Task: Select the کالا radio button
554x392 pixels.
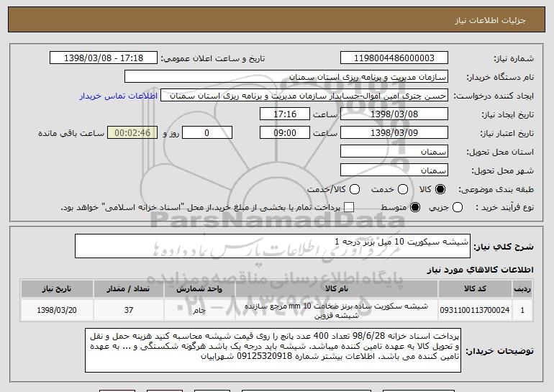Action: [440, 189]
